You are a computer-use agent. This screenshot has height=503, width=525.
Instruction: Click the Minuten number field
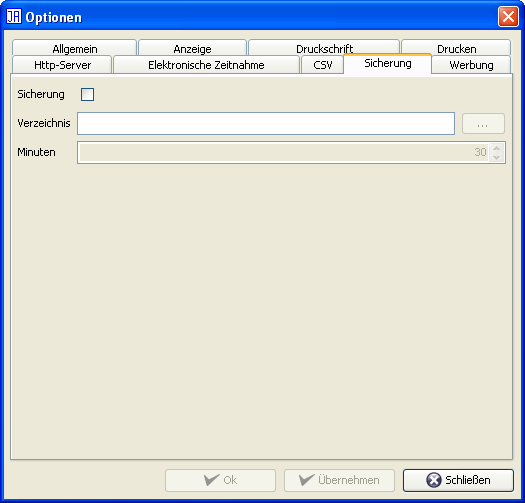tap(284, 152)
